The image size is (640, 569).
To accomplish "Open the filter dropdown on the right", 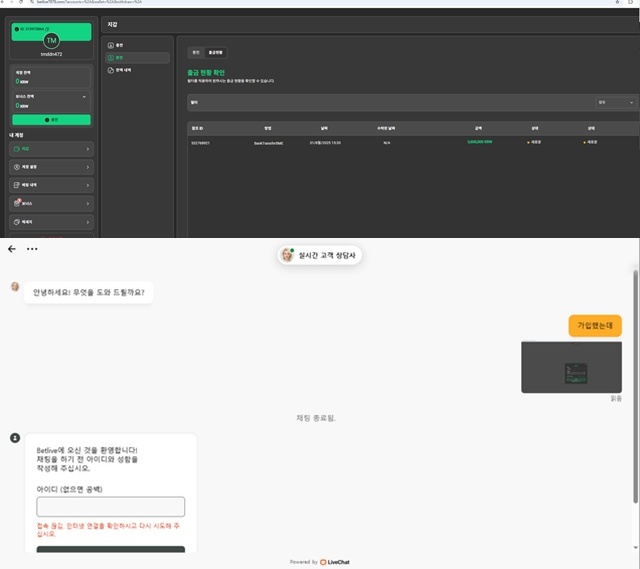I will (615, 102).
